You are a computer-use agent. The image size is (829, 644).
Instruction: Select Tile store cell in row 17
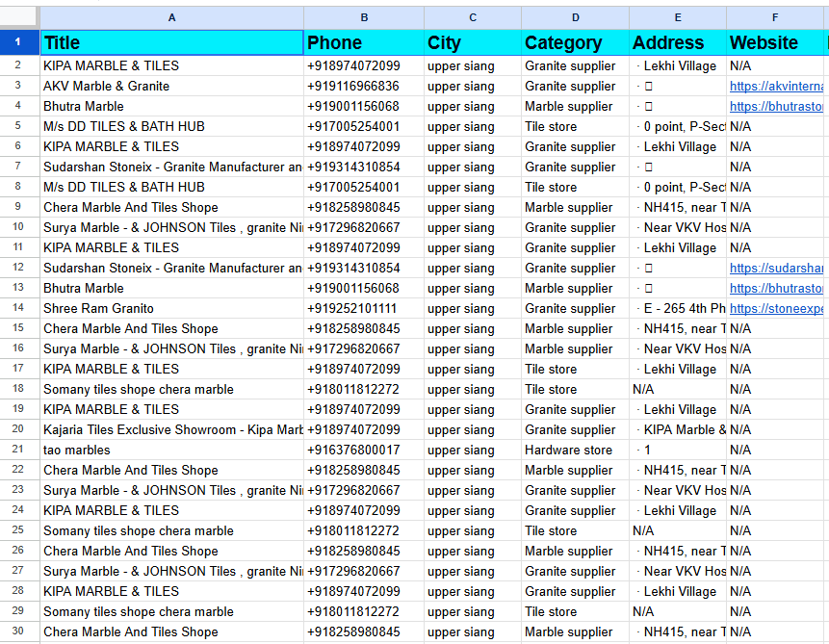click(x=575, y=369)
